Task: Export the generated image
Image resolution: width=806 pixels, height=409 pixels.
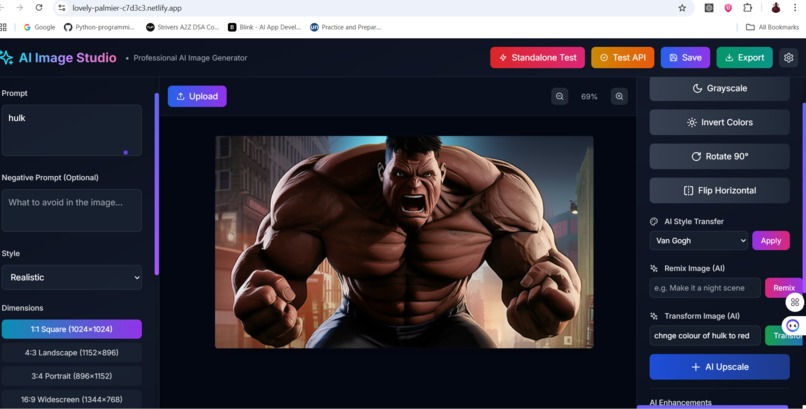Action: click(x=744, y=58)
